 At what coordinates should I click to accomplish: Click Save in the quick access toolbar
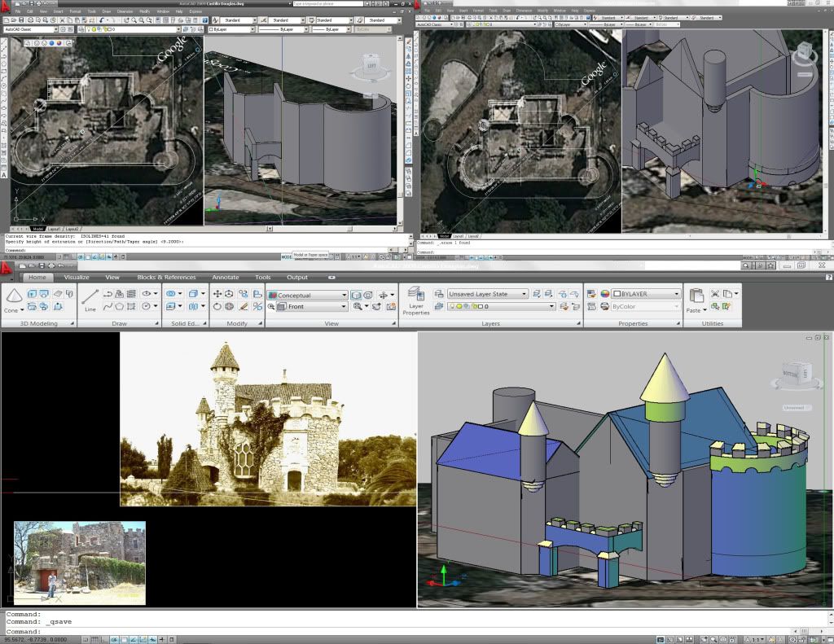click(42, 265)
